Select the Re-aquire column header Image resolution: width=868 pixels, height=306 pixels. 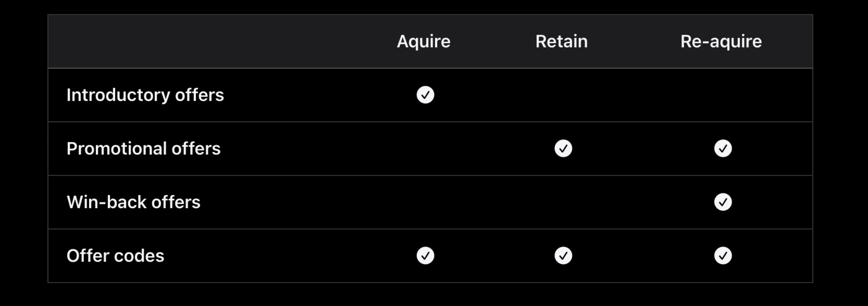[x=721, y=41]
